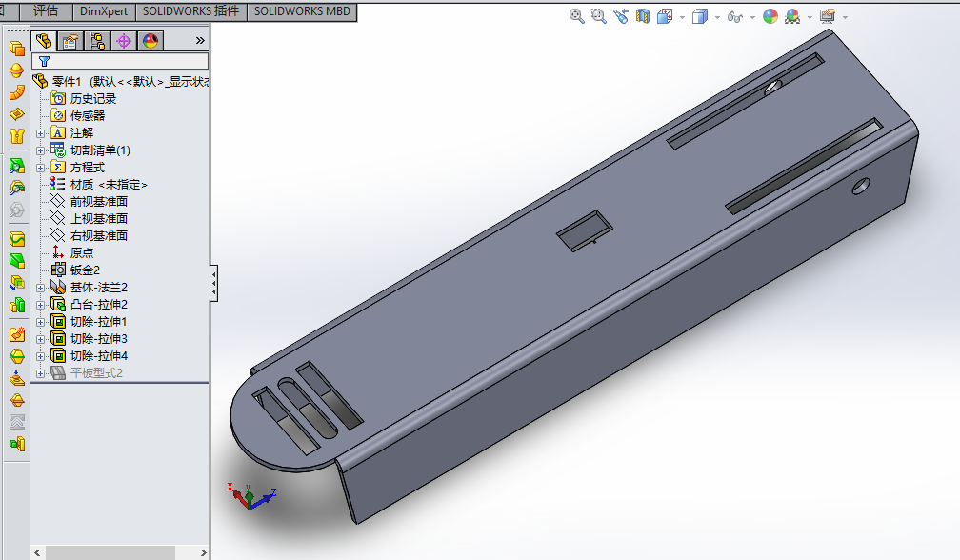Open the SOLIDWORKS MBD ribbon tab
This screenshot has height=560, width=960.
[x=302, y=11]
